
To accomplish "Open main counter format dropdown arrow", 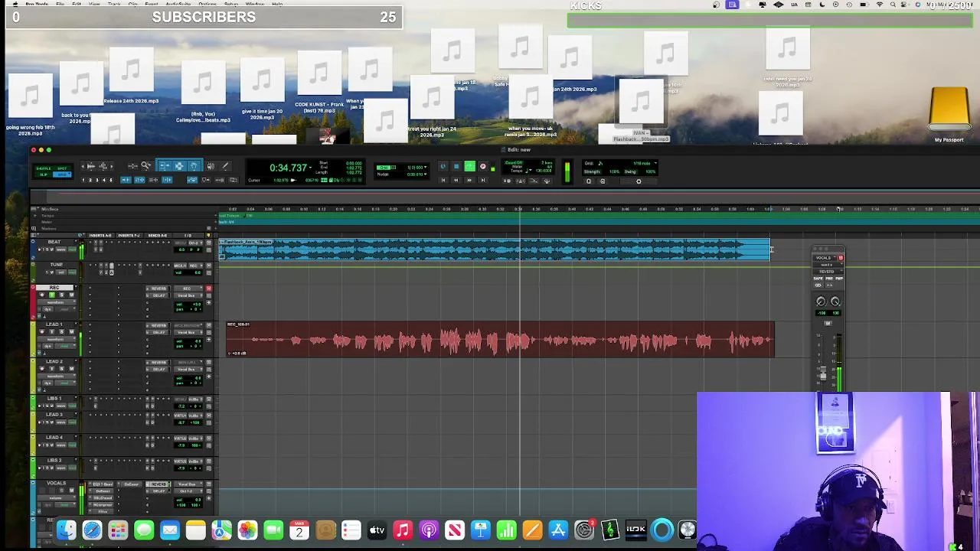I will click(x=310, y=168).
